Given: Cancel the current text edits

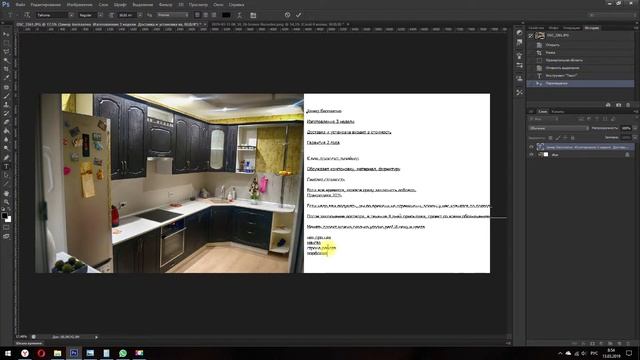Looking at the screenshot, I should [x=287, y=15].
